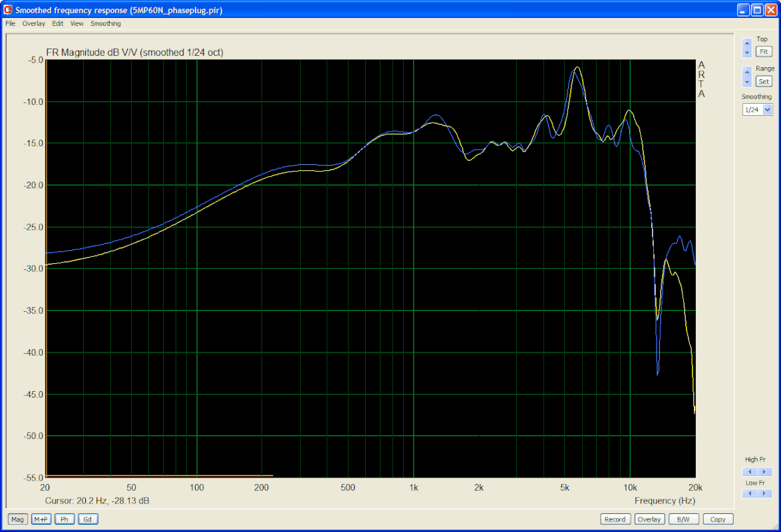Click the Copy button
Image resolution: width=781 pixels, height=532 pixels.
point(718,519)
